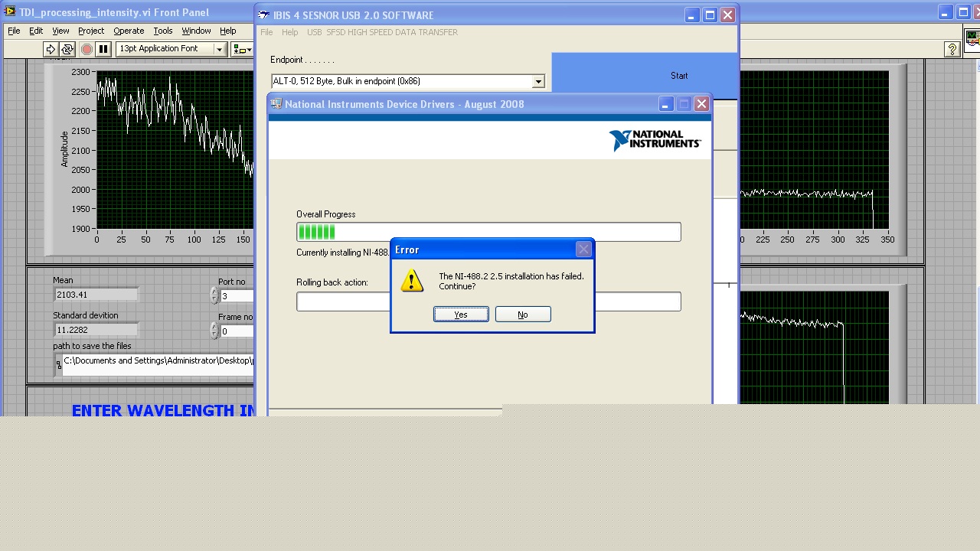Click the Start button in IBIS window
This screenshot has width=980, height=551.
coord(645,76)
